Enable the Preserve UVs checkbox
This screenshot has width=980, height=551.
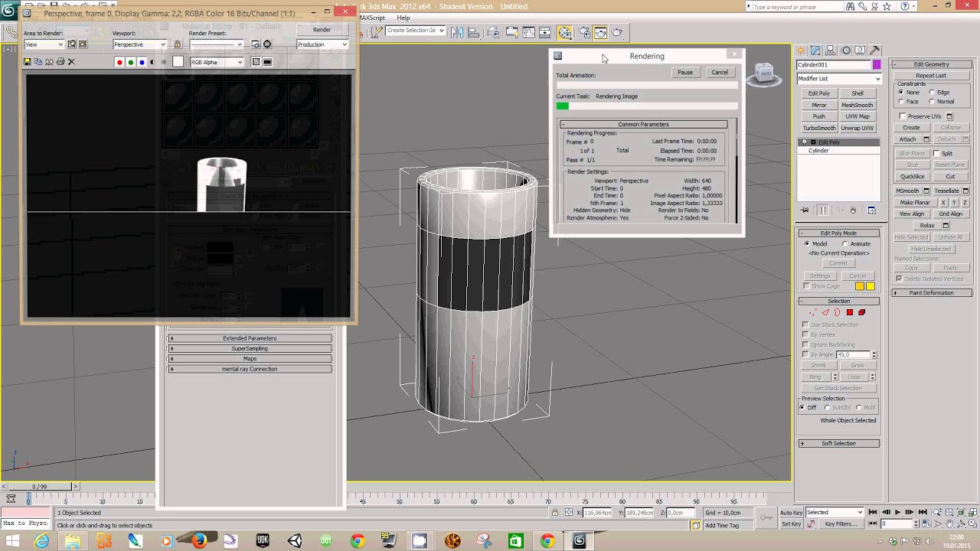coord(903,116)
